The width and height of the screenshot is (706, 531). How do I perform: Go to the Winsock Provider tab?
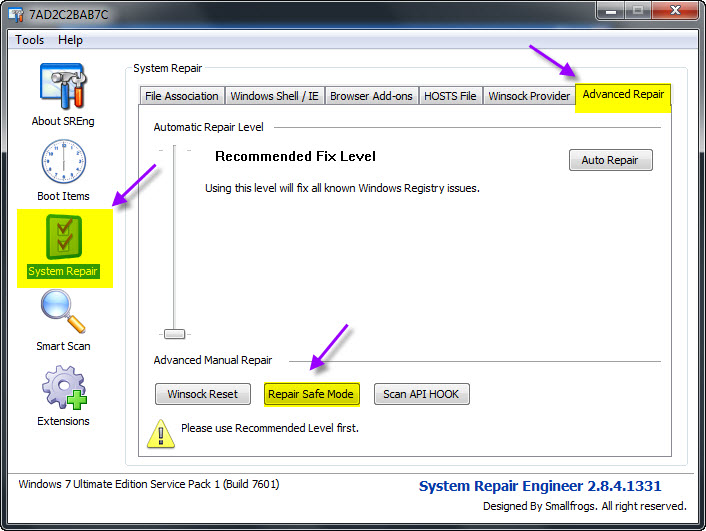pos(529,96)
